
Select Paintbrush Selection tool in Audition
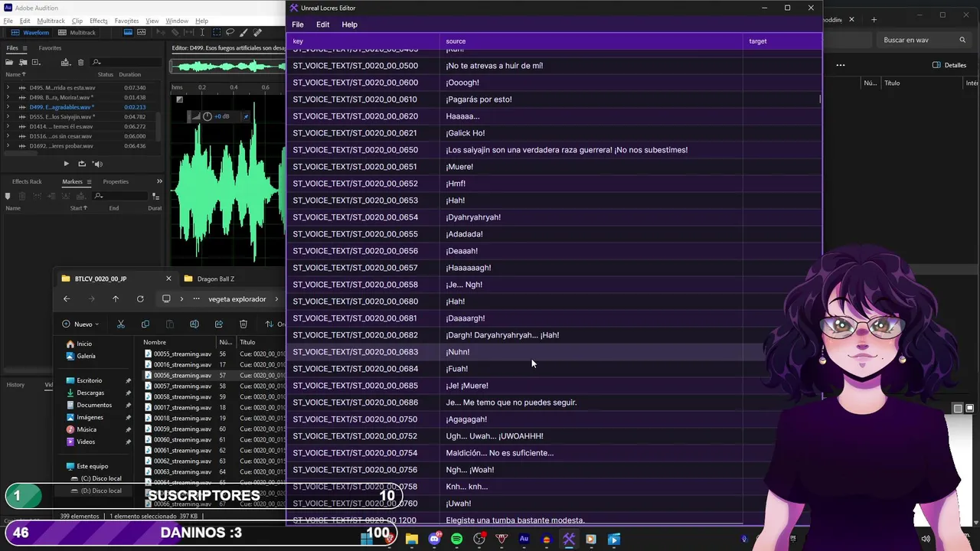(x=243, y=32)
